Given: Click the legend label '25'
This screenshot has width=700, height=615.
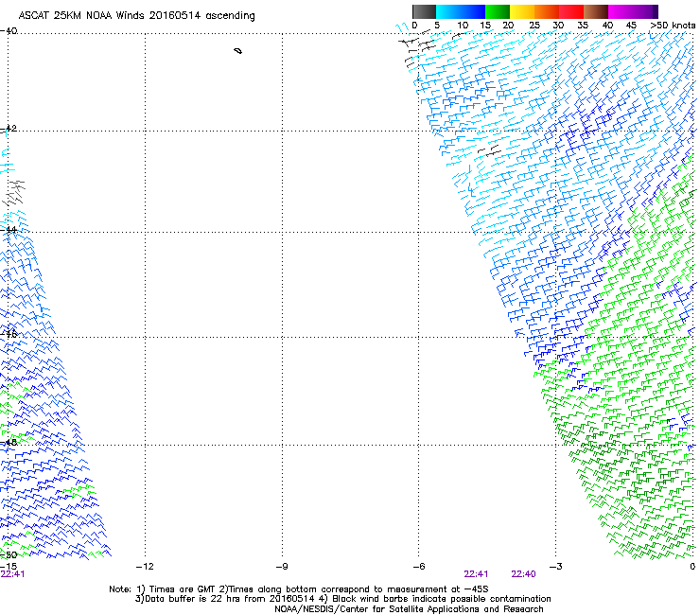Looking at the screenshot, I should (x=534, y=25).
